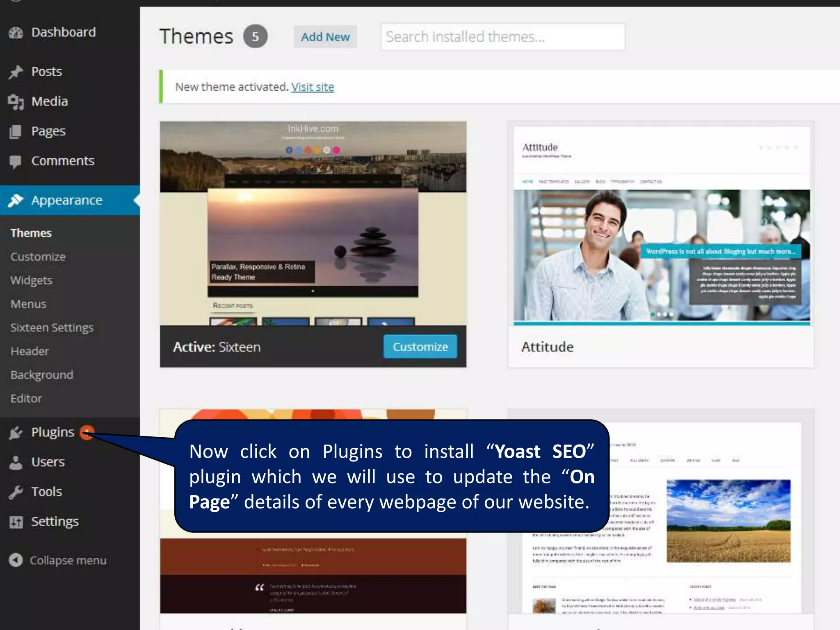Click Customize on active Sixteen theme
The height and width of the screenshot is (630, 840).
pos(420,347)
